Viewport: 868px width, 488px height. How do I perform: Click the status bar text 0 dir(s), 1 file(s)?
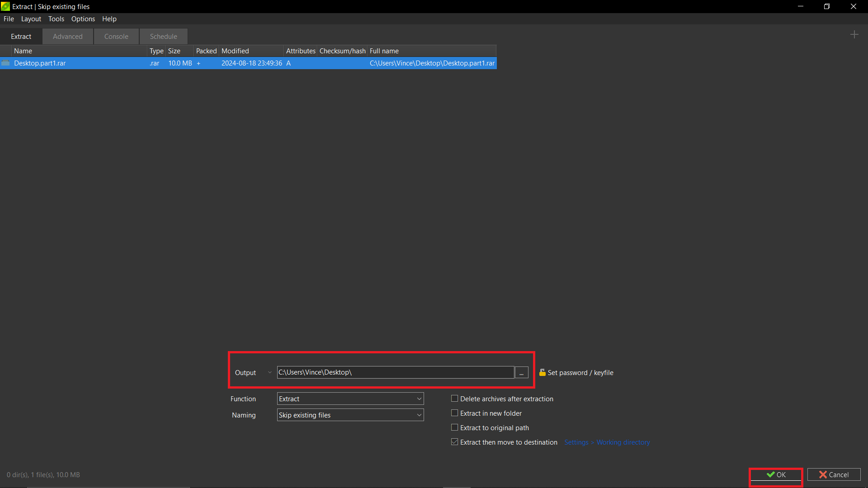pyautogui.click(x=43, y=475)
